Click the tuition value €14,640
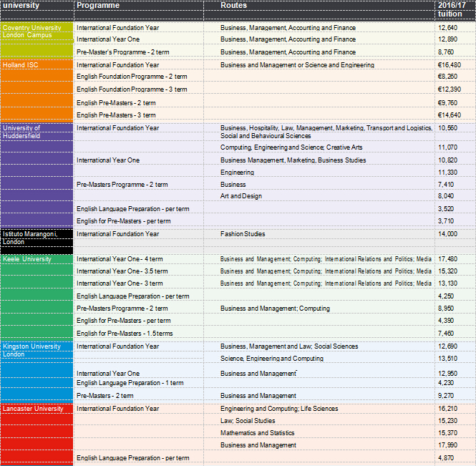The image size is (476, 466). (x=450, y=115)
